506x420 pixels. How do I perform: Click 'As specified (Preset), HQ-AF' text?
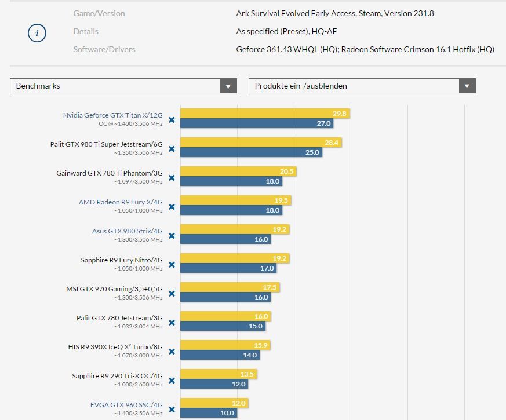coord(286,31)
